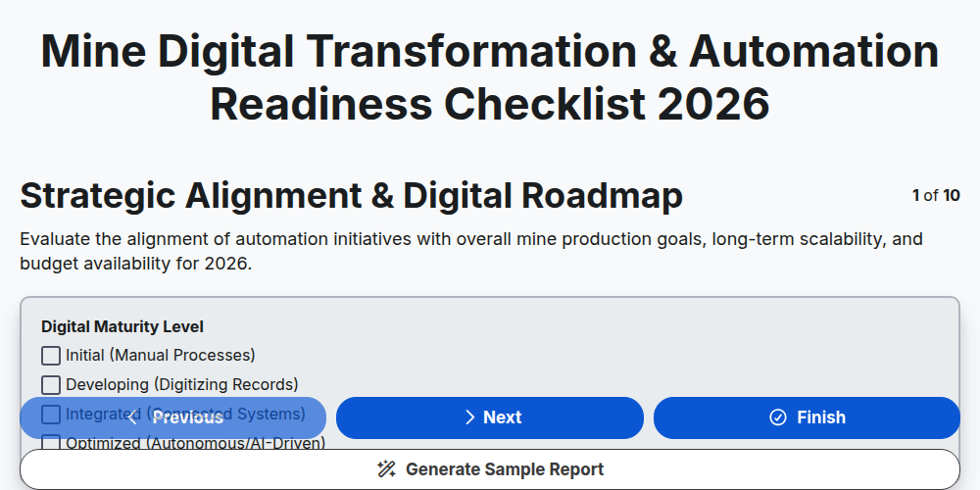Click the 'Digital Maturity Level' label

point(122,327)
